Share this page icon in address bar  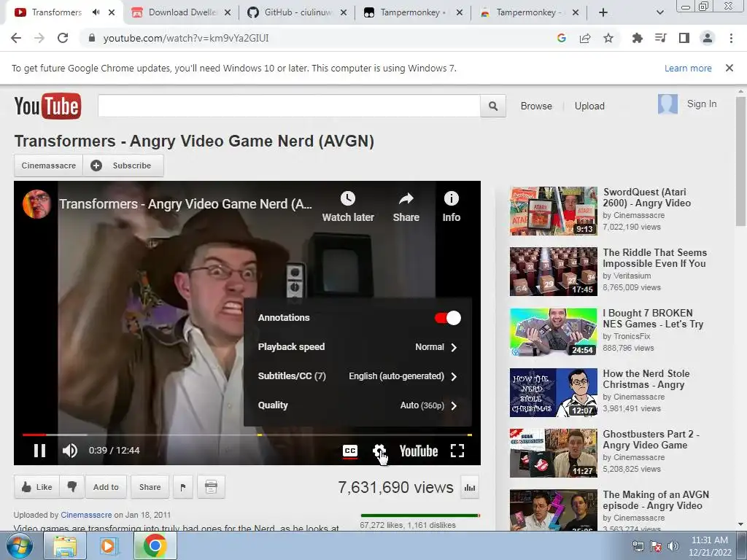tap(585, 38)
